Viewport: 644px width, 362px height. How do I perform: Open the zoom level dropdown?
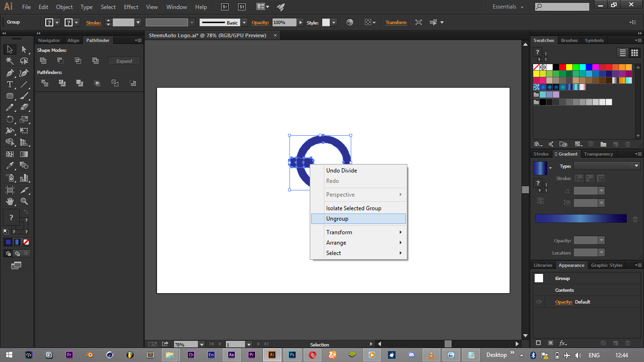click(202, 345)
